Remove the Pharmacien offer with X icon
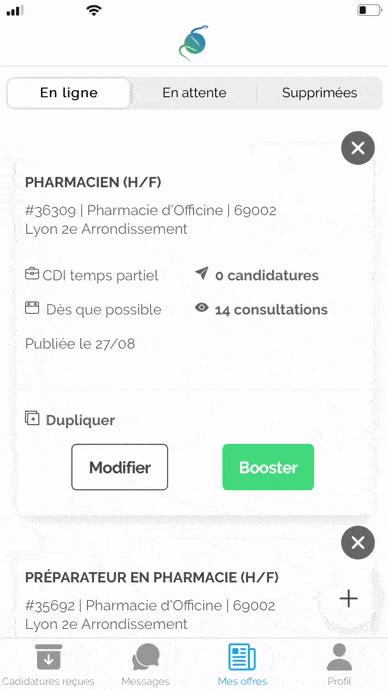388x690 pixels. point(358,148)
